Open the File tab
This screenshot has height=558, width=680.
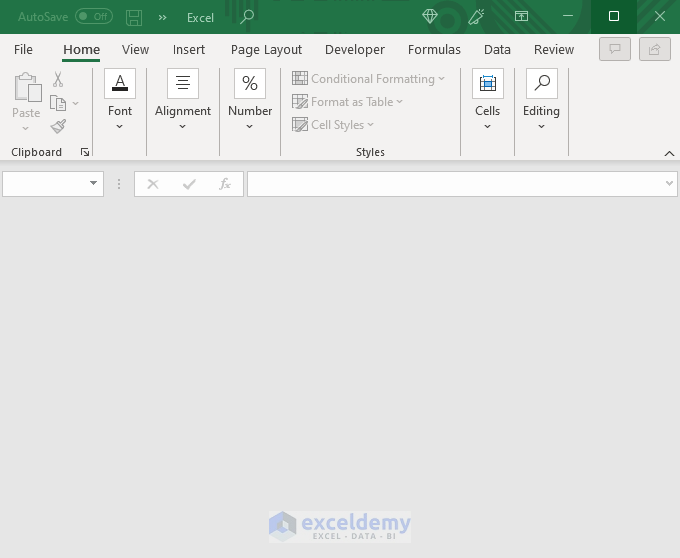[x=23, y=49]
